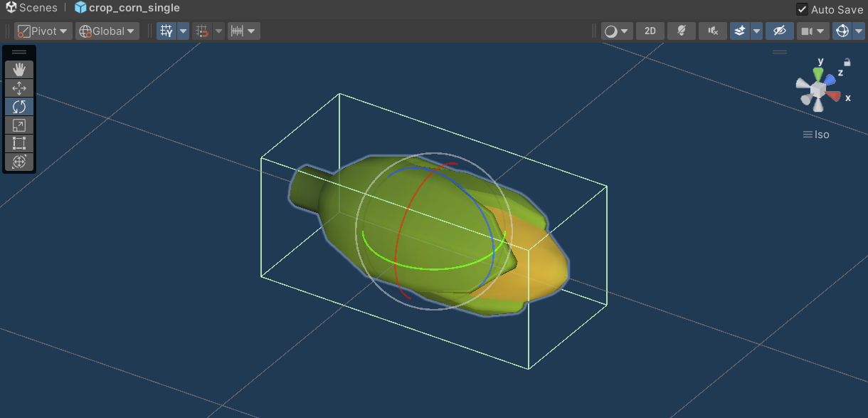
Task: Click the red X axis cone on gizmo
Action: click(833, 96)
